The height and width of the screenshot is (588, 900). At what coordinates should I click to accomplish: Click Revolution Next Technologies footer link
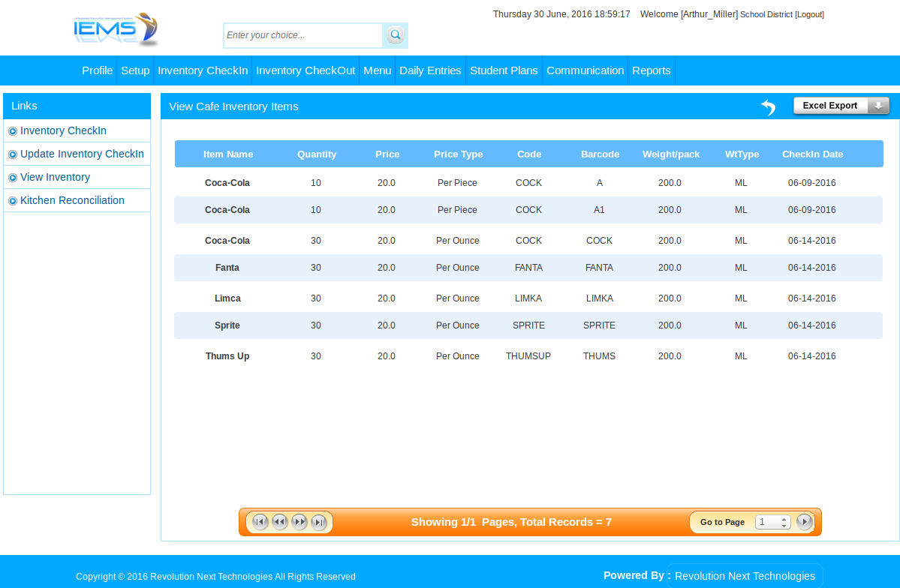coord(745,576)
